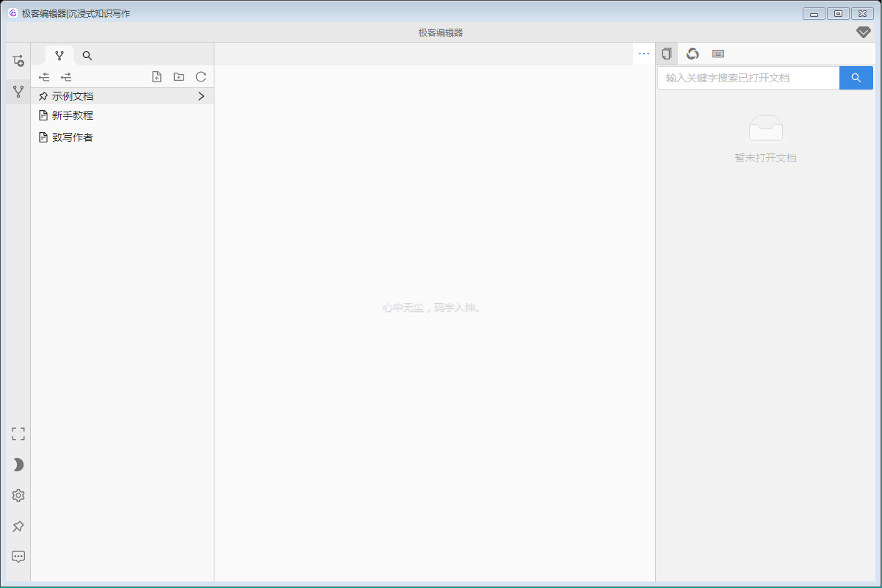Collapse all tree nodes

[x=44, y=77]
